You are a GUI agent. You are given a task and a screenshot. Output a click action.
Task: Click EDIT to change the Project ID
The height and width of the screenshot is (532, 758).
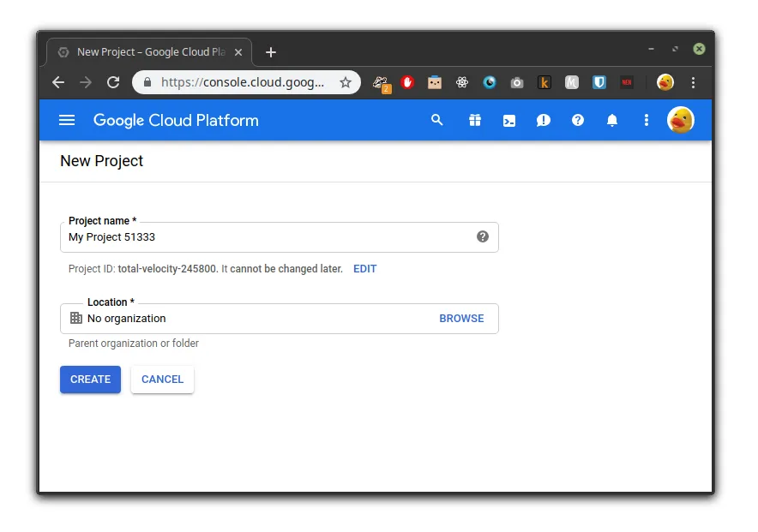point(364,268)
